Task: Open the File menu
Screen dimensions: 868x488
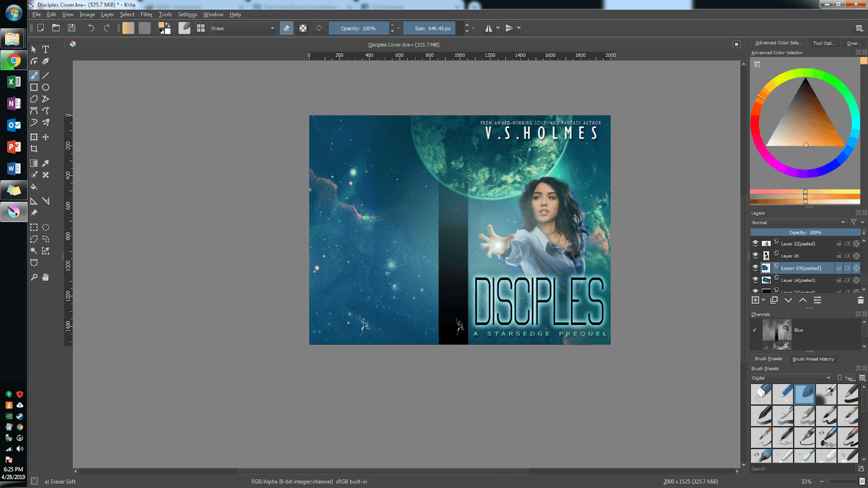Action: tap(36, 15)
